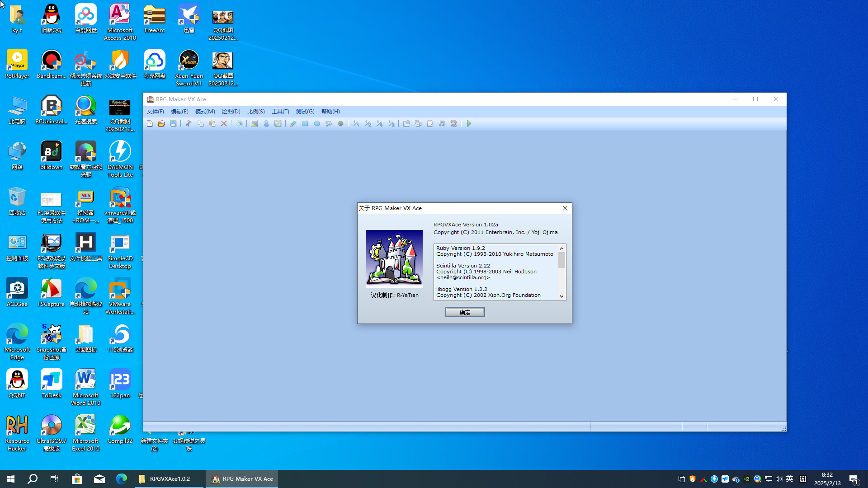Select the UltraISO9.7 desktop icon

52,433
